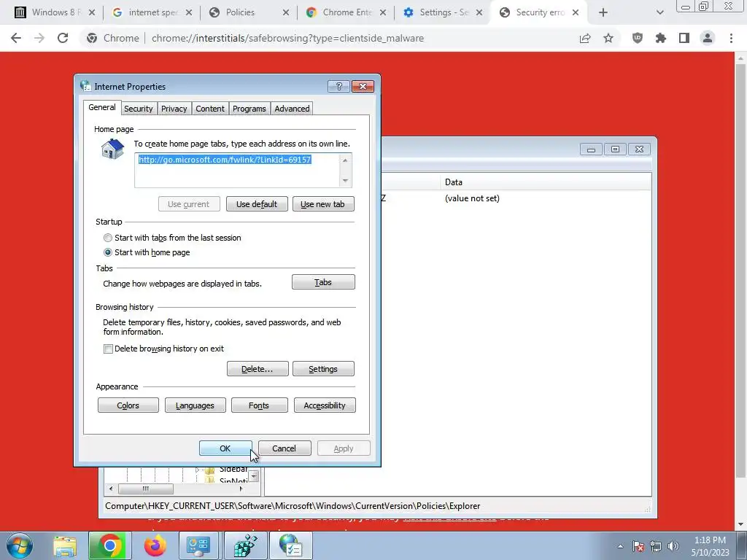Image resolution: width=747 pixels, height=560 pixels.
Task: Open tab search chevron in Chrome
Action: (x=659, y=12)
